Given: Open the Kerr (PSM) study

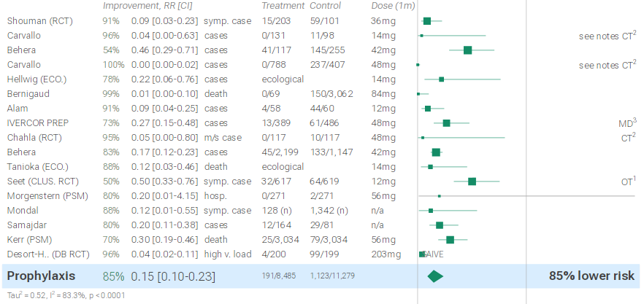Looking at the screenshot, I should [29, 240].
